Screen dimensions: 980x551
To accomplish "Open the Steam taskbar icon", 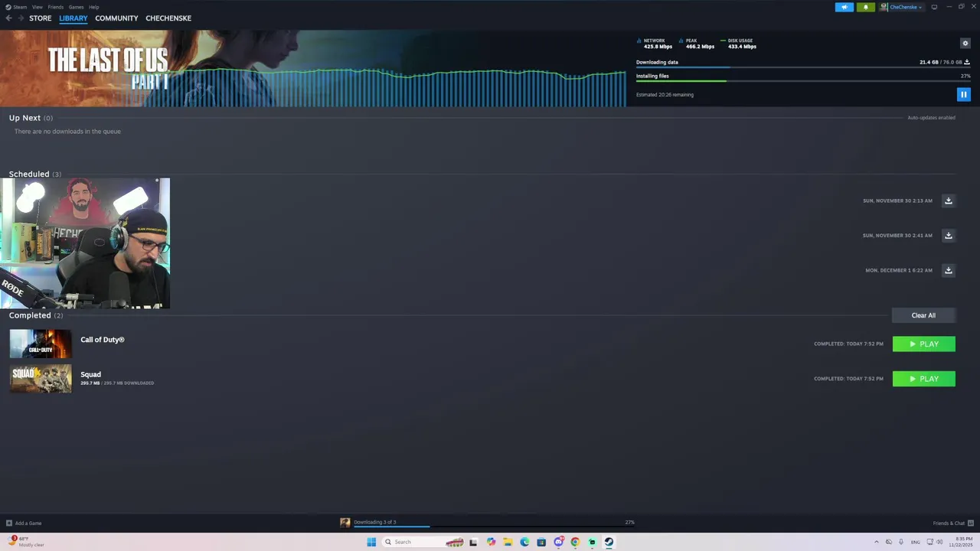I will (x=609, y=542).
